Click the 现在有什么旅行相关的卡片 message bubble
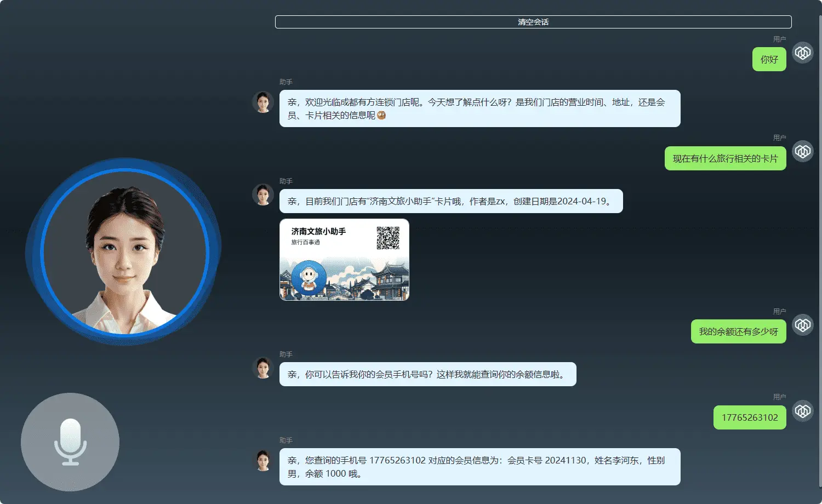Screen dimensions: 822x504 coord(725,158)
